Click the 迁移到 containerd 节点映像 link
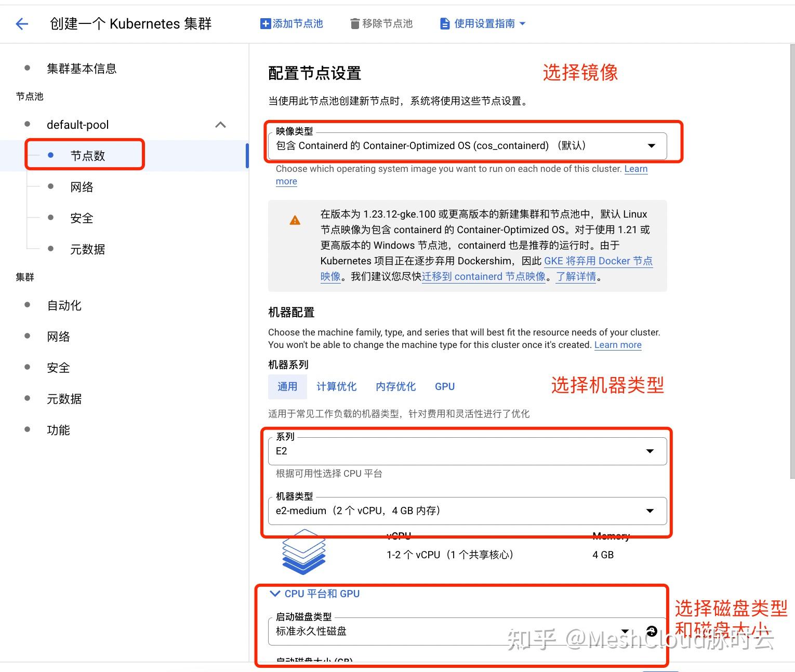795x672 pixels. point(484,276)
